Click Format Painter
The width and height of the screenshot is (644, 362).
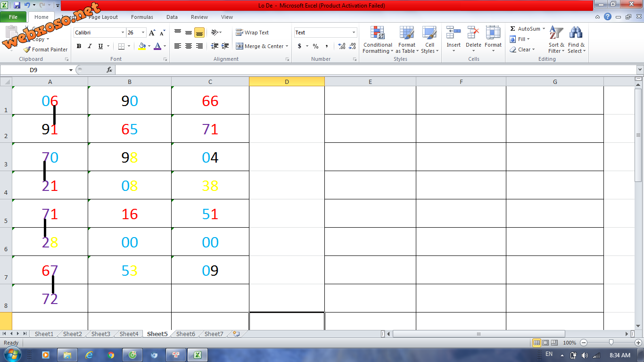46,49
